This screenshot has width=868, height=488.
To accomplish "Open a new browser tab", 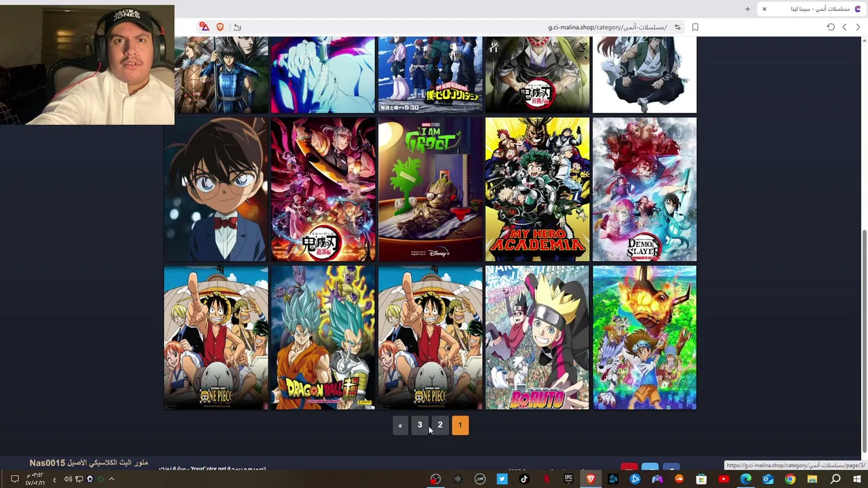I will [x=747, y=9].
